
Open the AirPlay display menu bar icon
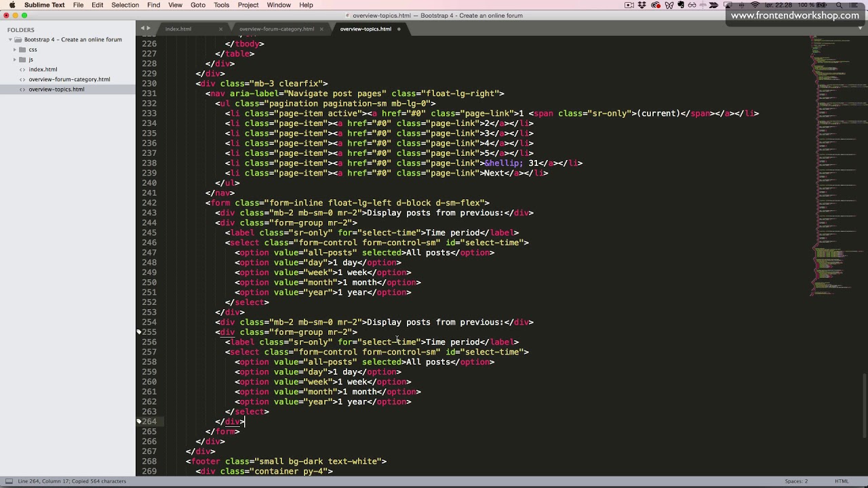coord(728,5)
